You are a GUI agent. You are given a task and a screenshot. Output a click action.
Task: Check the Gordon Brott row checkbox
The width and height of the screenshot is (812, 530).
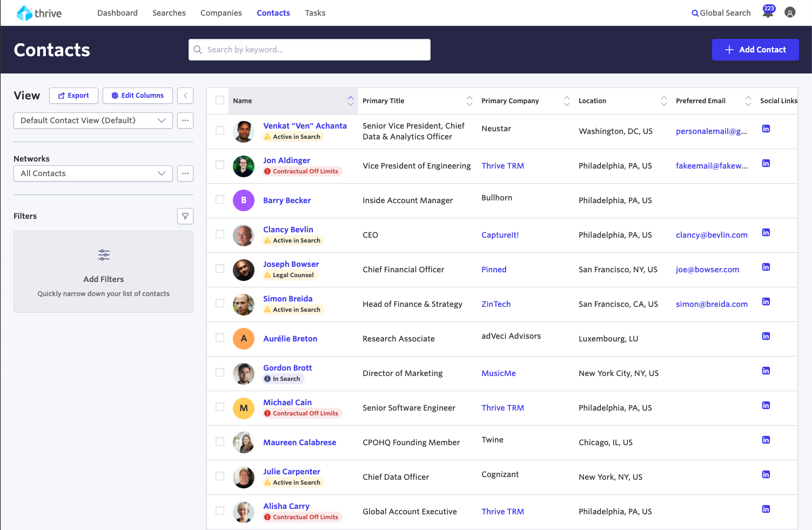pos(220,372)
